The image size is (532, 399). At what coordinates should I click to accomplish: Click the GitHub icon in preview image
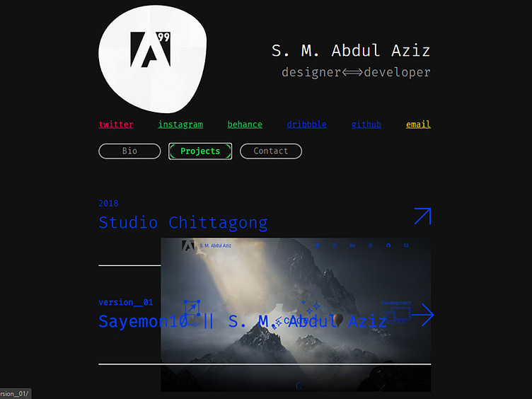tap(388, 245)
